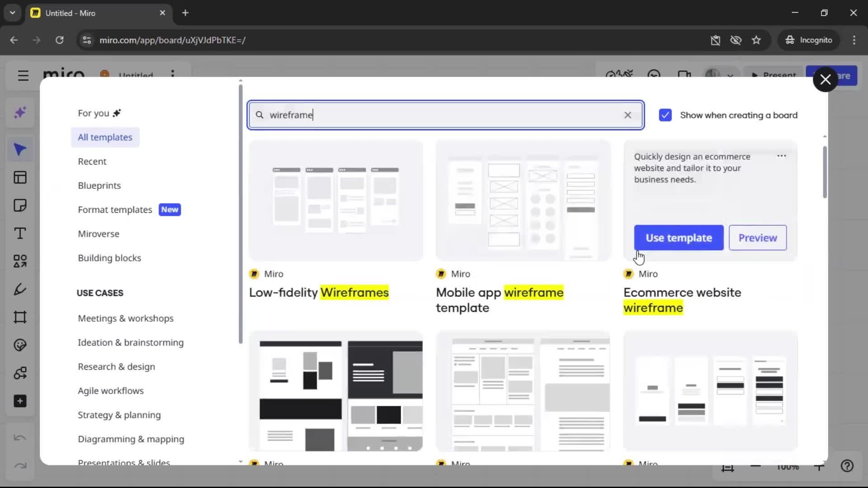Open the Blueprints category
This screenshot has height=488, width=868.
[99, 186]
